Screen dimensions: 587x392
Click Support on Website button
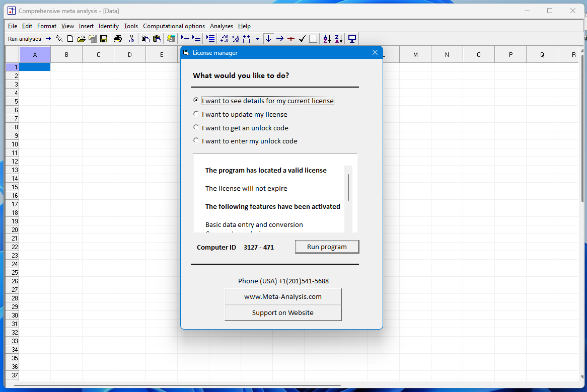click(282, 312)
